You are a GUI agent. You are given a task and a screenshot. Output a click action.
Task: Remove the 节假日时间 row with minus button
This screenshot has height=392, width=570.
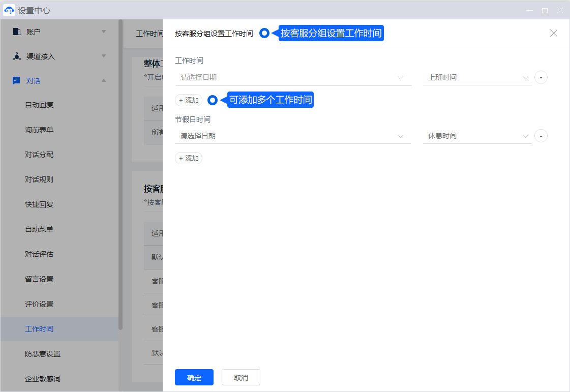tap(541, 136)
